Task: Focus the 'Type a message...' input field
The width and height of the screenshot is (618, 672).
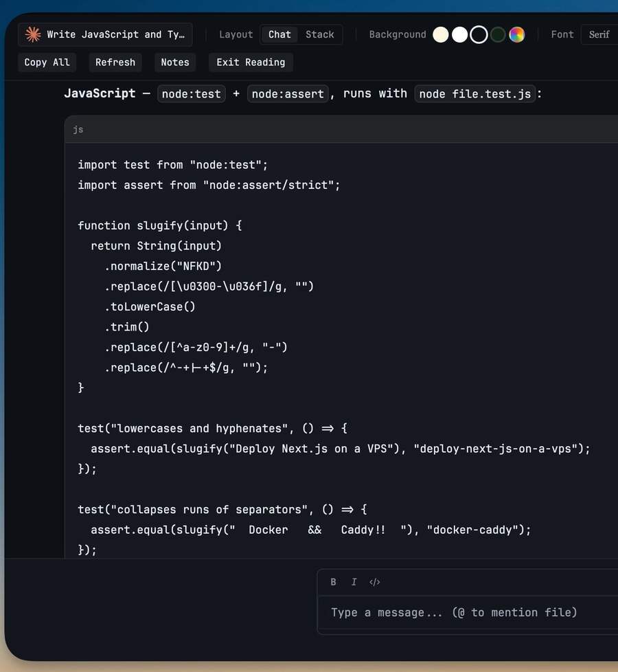Action: pos(468,612)
